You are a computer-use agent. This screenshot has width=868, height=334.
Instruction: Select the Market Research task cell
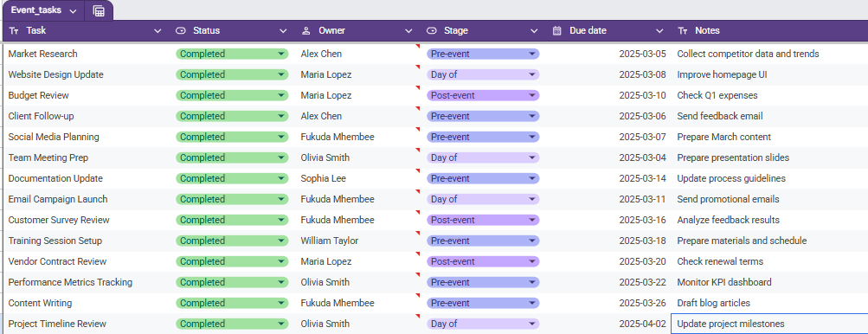pos(87,54)
